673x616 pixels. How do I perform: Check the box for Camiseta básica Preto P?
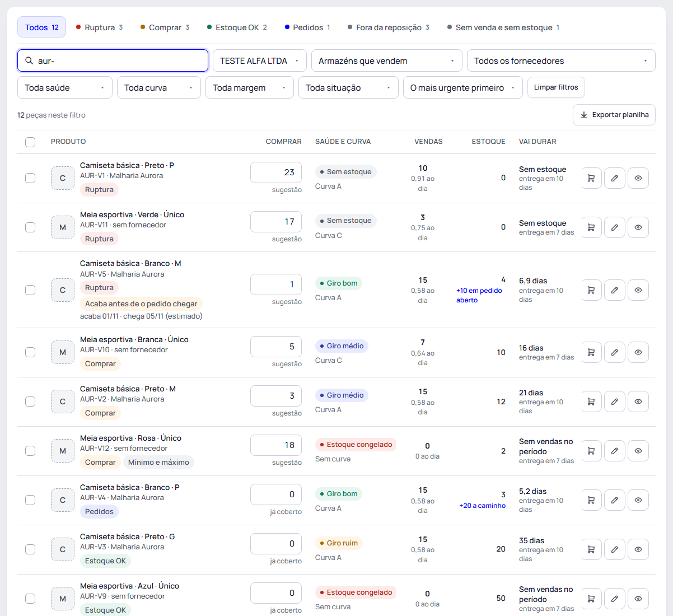30,178
